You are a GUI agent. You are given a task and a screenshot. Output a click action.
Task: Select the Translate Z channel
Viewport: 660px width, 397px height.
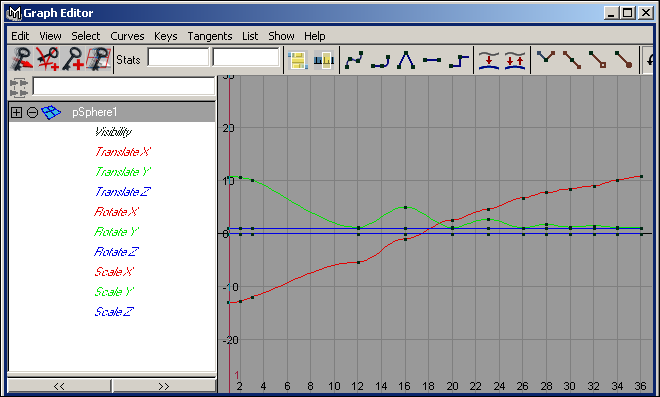click(x=122, y=192)
